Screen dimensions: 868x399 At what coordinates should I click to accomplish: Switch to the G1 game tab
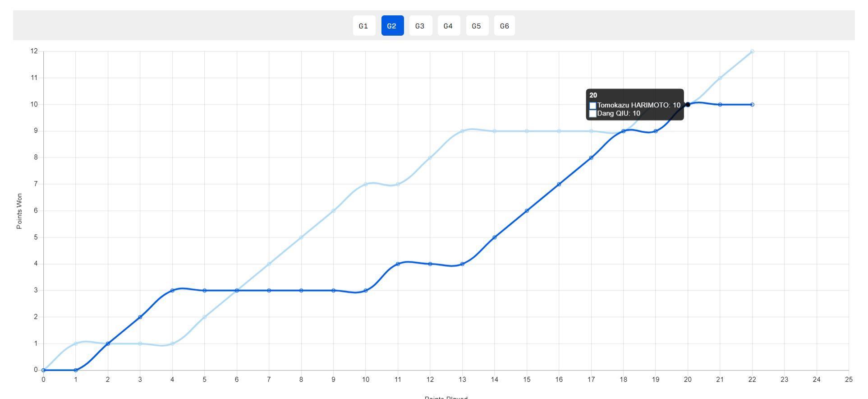point(363,26)
